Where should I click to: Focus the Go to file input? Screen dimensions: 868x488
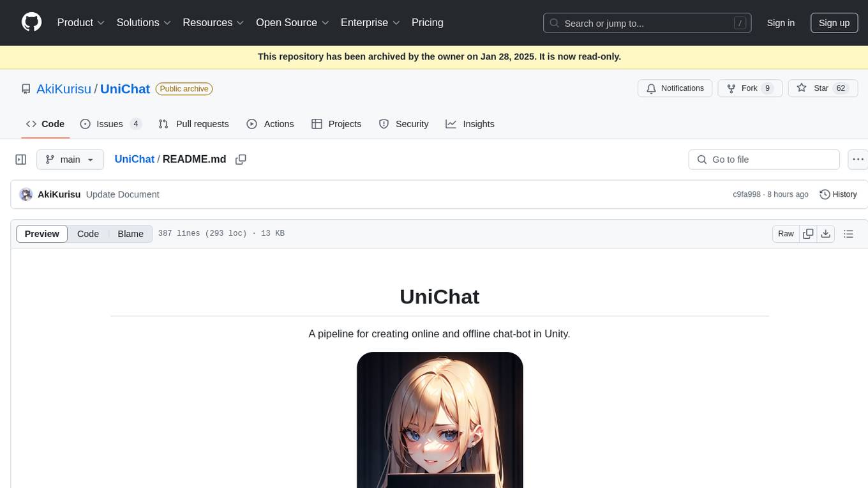coord(764,160)
